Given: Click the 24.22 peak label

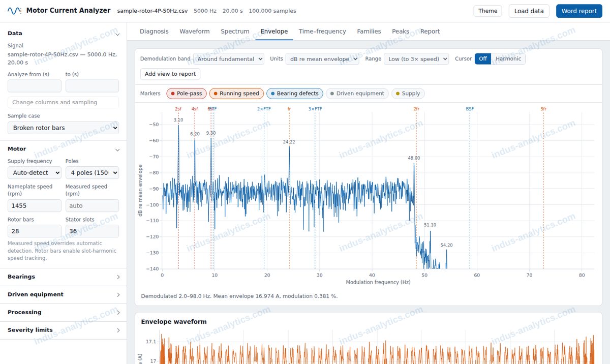Looking at the screenshot, I should [289, 142].
